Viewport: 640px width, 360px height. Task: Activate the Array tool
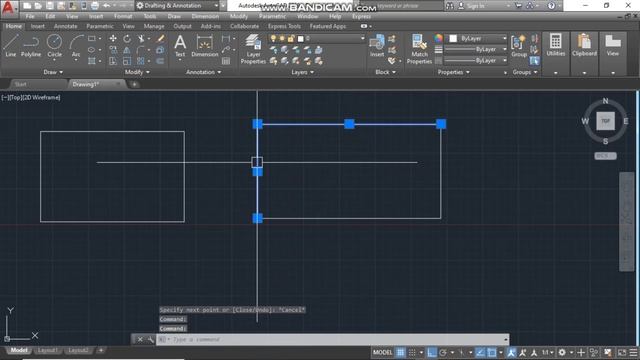[x=141, y=61]
